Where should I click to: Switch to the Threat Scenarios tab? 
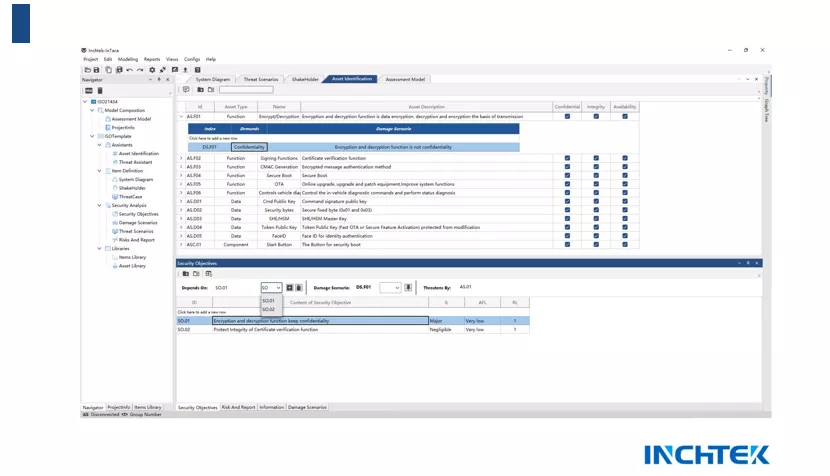pos(260,79)
